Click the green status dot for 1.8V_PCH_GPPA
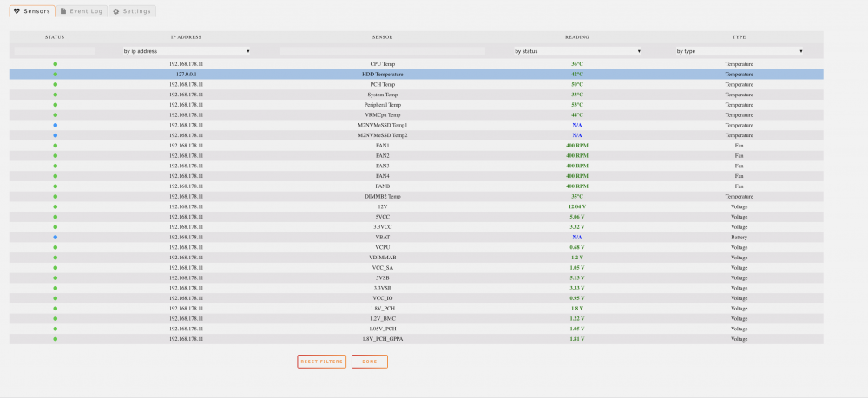Screen dimensions: 868x398 pos(55,339)
